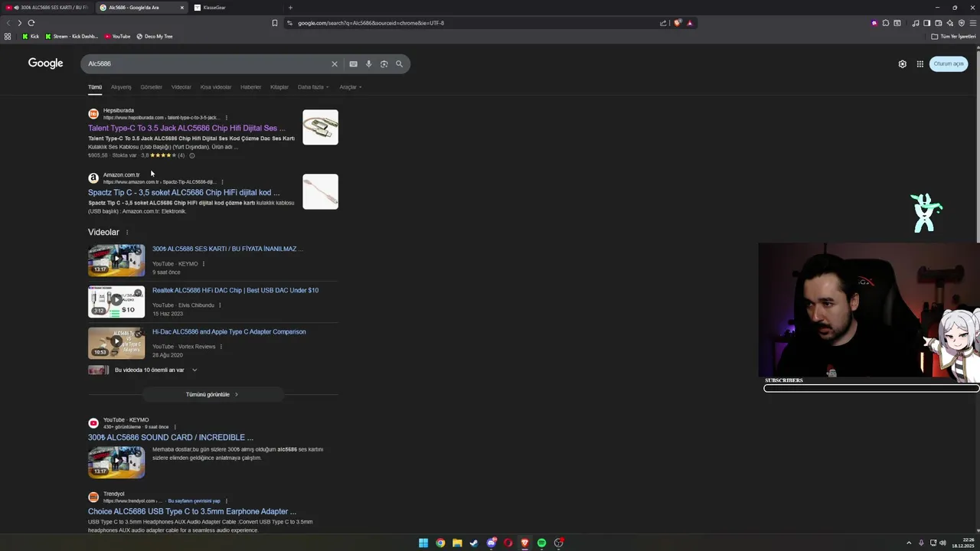Start voice search with the microphone

[368, 64]
